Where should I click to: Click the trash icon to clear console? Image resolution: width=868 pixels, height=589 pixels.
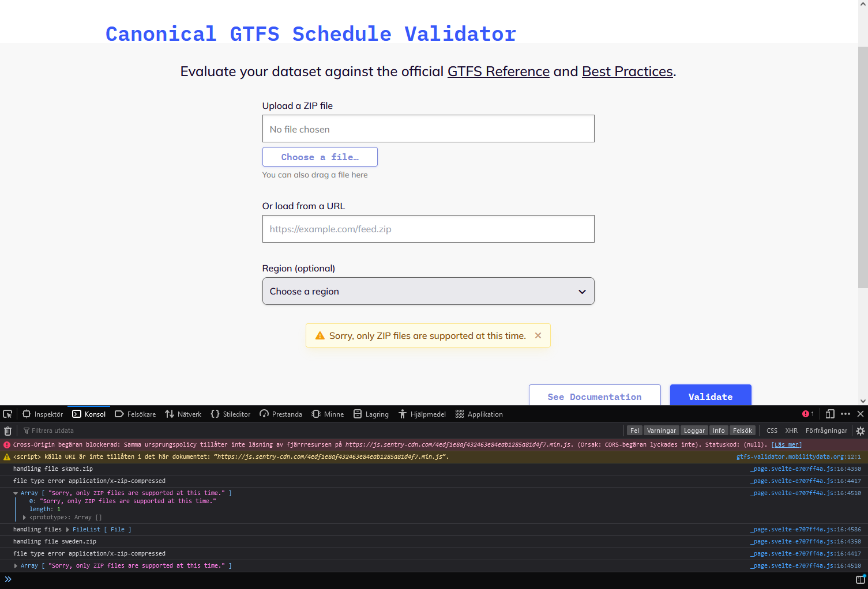click(7, 431)
